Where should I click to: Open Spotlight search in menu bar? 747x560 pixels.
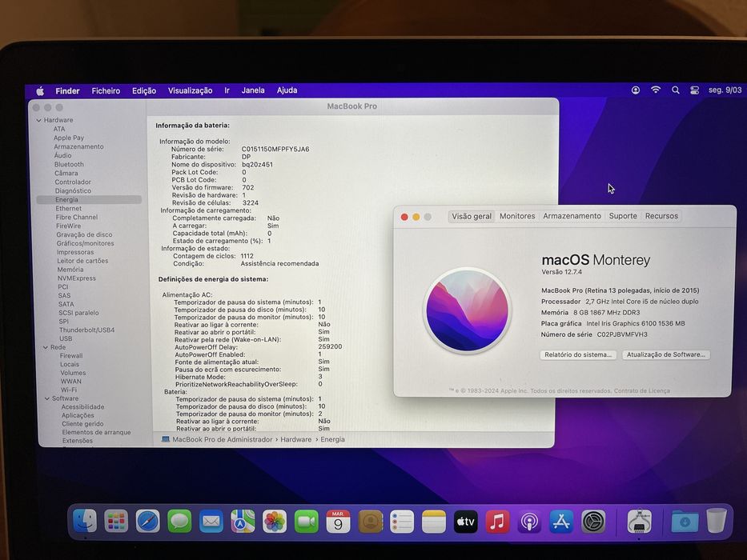tap(675, 90)
